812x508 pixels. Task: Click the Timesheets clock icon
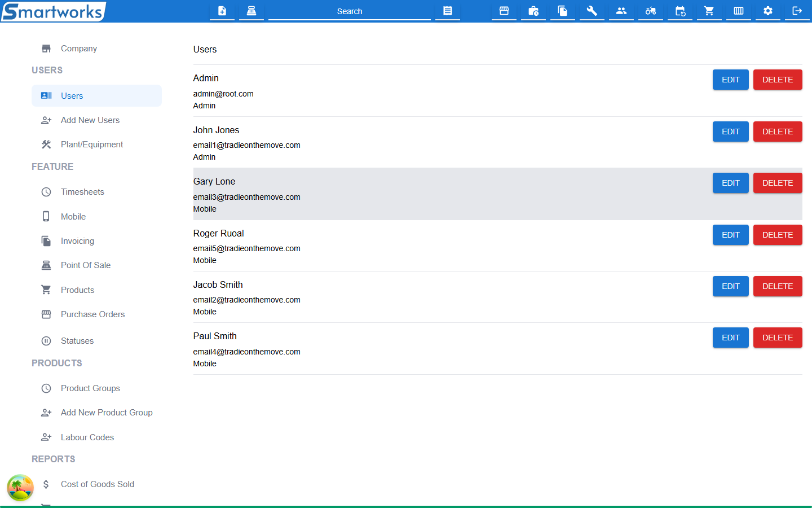(46, 192)
